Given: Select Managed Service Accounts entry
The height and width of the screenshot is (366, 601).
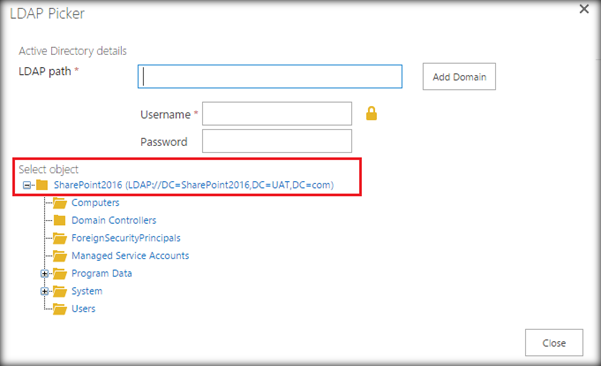Looking at the screenshot, I should click(130, 256).
